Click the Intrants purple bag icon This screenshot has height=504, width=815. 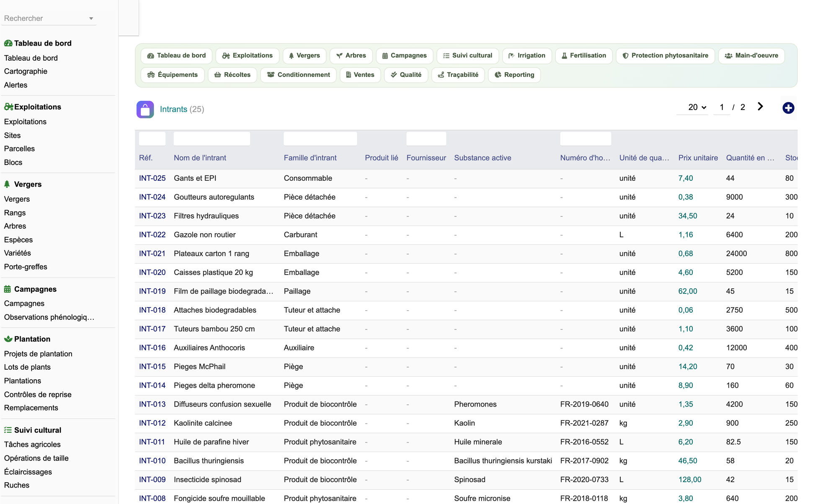[x=145, y=109]
